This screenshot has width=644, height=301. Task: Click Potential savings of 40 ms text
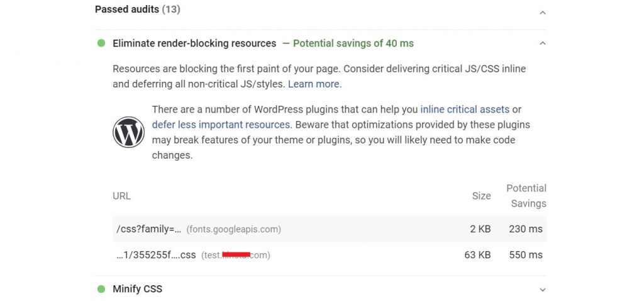click(353, 43)
